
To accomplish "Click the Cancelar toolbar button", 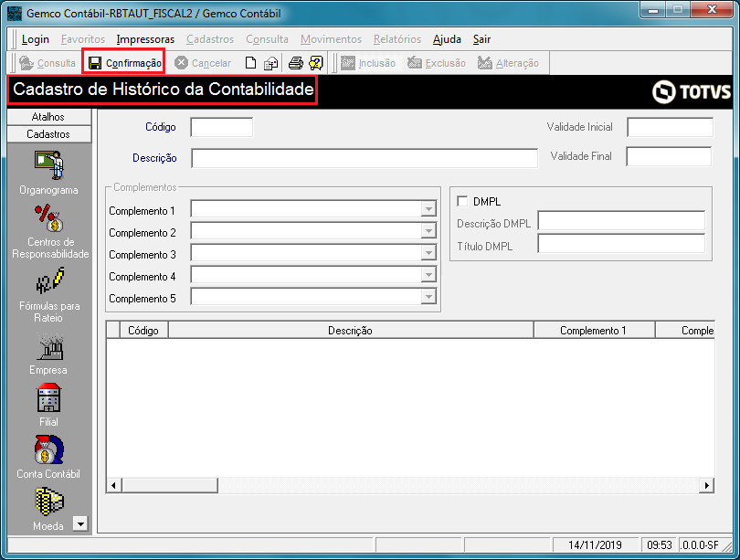I will [203, 63].
